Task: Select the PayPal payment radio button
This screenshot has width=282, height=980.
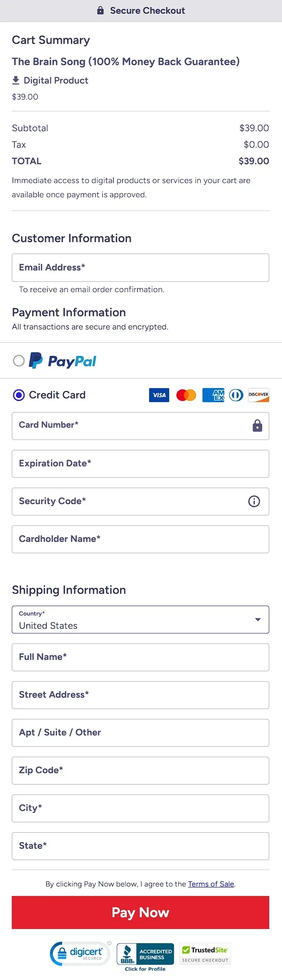Action: coord(19,361)
